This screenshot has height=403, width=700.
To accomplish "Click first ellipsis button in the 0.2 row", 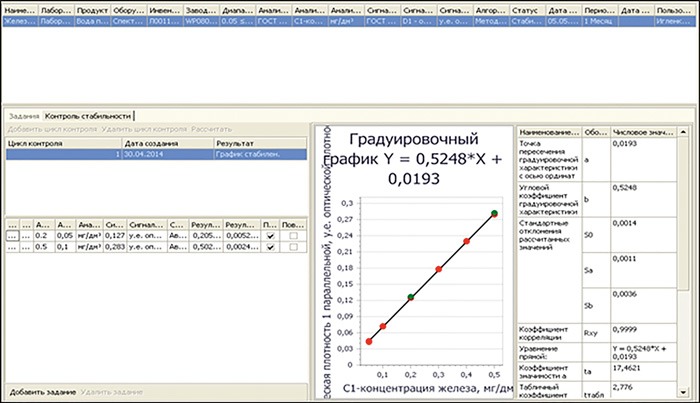I will 10,237.
